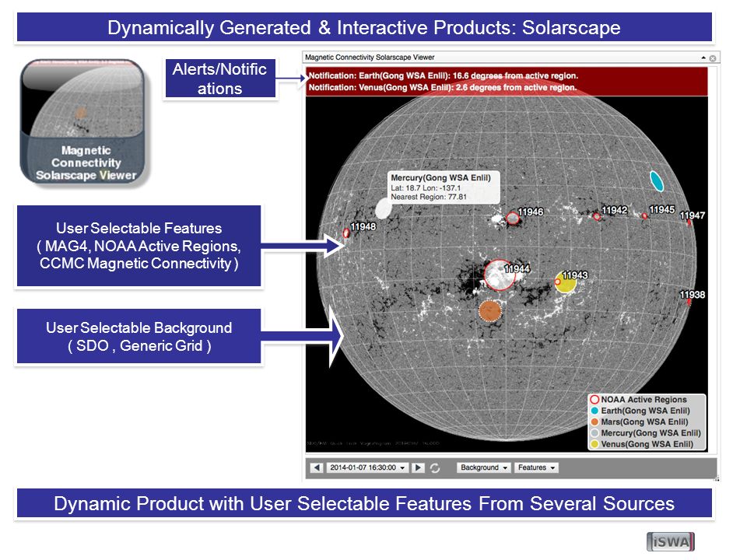747x560 pixels.
Task: Click the orange Mars connectivity circle
Action: 490,311
